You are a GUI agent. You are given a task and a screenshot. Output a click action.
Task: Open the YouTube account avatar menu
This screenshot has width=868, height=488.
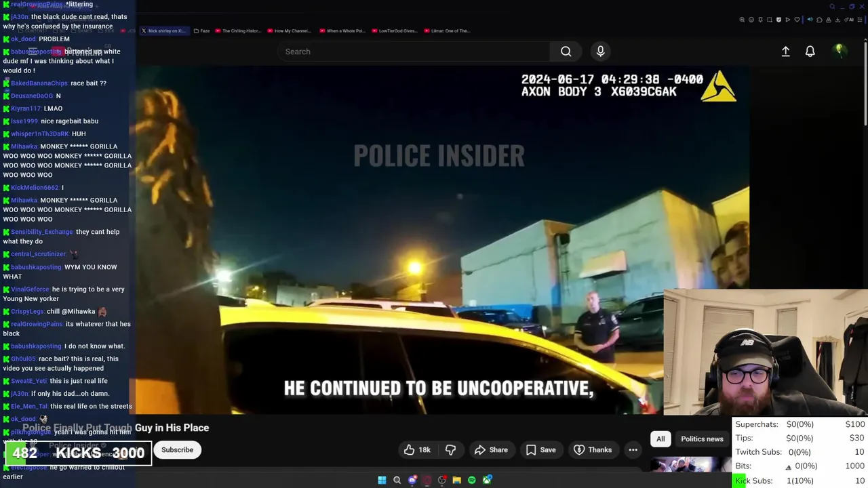(839, 51)
